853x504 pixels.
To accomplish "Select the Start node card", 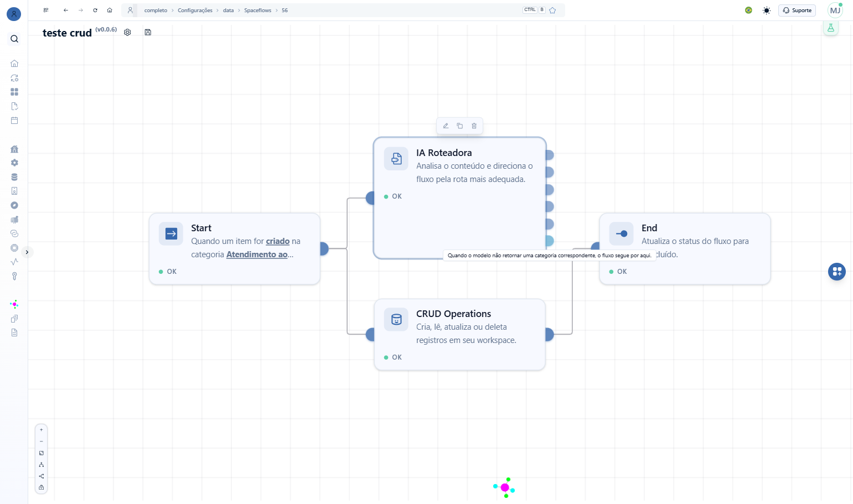I will pos(235,249).
